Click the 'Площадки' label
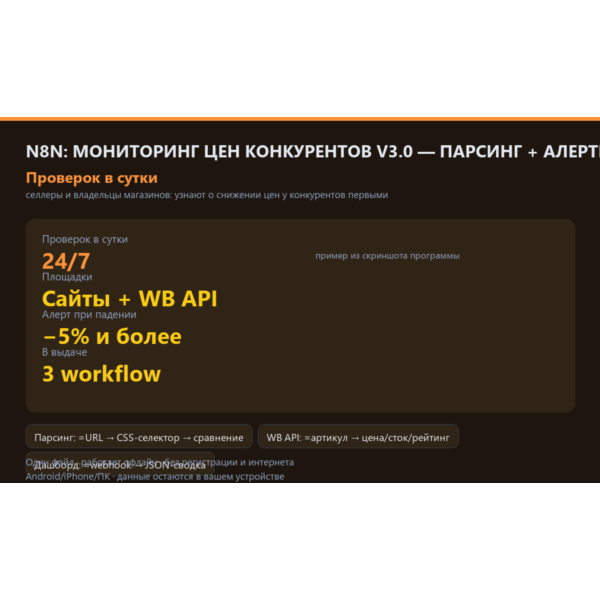The width and height of the screenshot is (600, 600). 67,277
